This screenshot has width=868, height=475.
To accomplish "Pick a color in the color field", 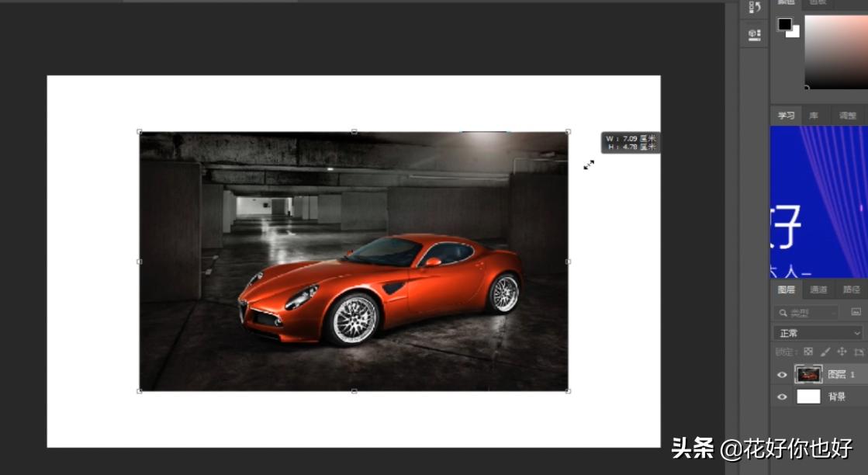I will click(x=836, y=51).
